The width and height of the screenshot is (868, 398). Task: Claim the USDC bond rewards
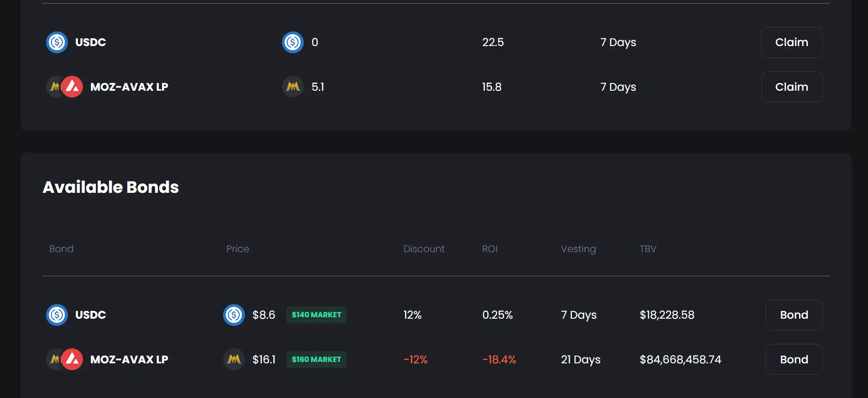pyautogui.click(x=791, y=42)
